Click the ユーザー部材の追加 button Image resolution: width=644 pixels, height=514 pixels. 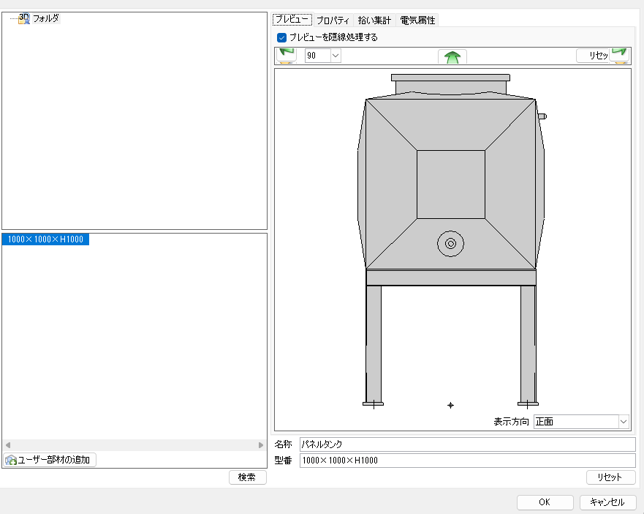(x=49, y=460)
